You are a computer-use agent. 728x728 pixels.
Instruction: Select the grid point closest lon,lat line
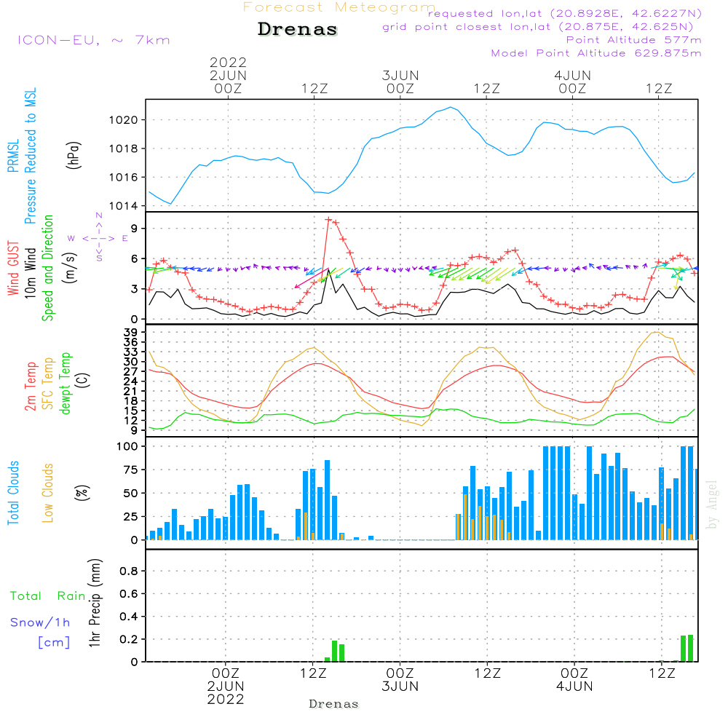pyautogui.click(x=542, y=27)
